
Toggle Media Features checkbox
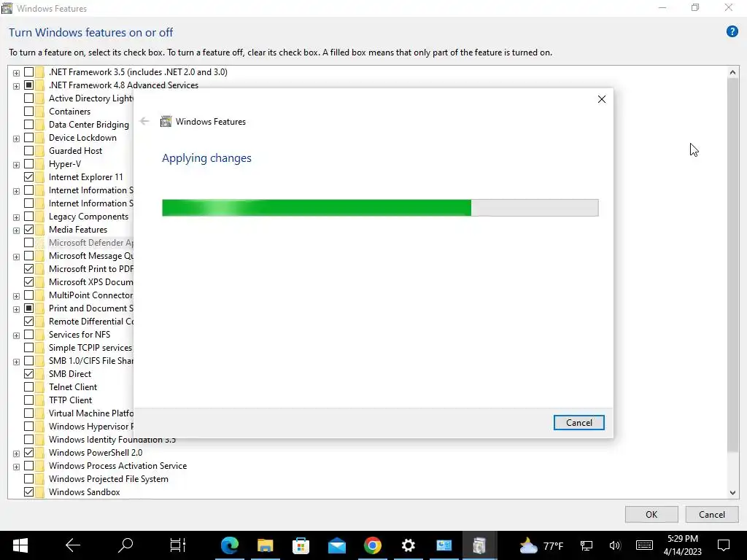(x=28, y=230)
